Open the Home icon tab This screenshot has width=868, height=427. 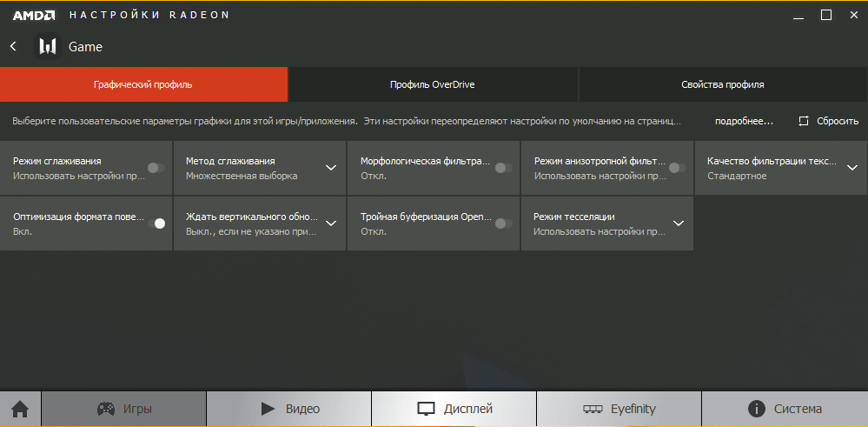21,410
